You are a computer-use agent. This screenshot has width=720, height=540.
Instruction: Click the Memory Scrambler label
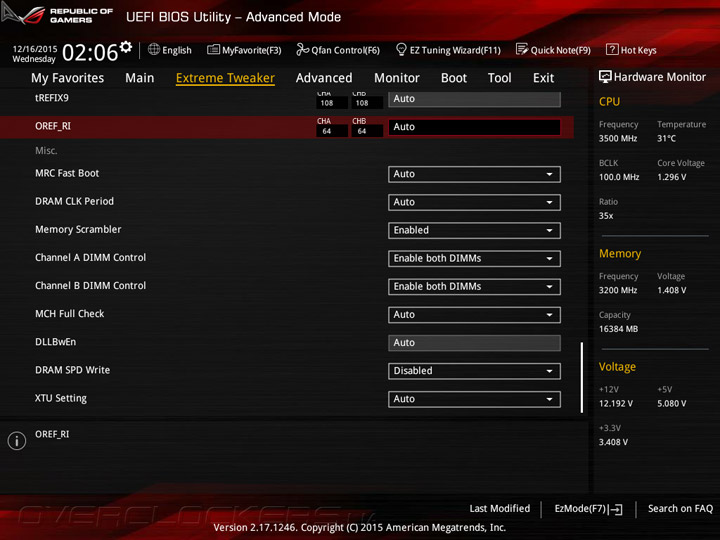tap(78, 229)
